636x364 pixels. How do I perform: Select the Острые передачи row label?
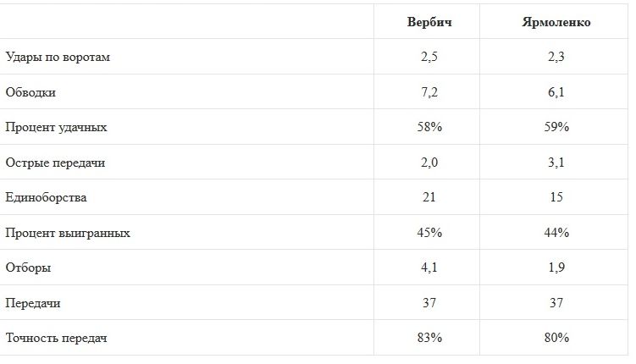pyautogui.click(x=55, y=163)
